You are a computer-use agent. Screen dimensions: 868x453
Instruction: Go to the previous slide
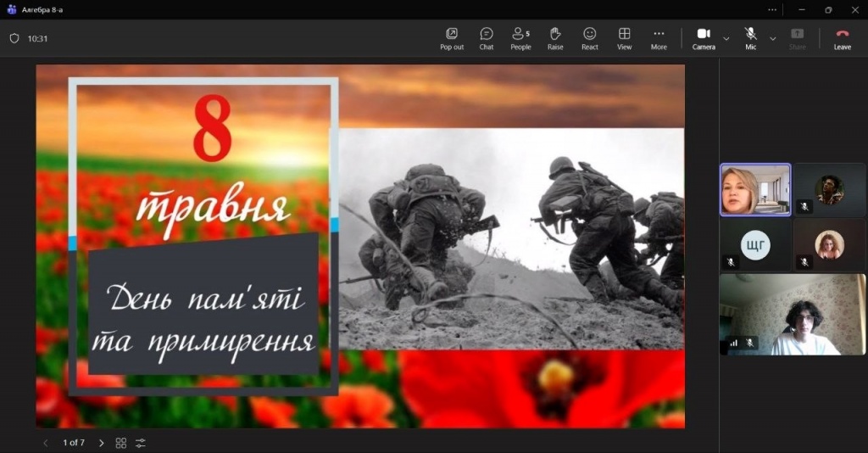[46, 443]
